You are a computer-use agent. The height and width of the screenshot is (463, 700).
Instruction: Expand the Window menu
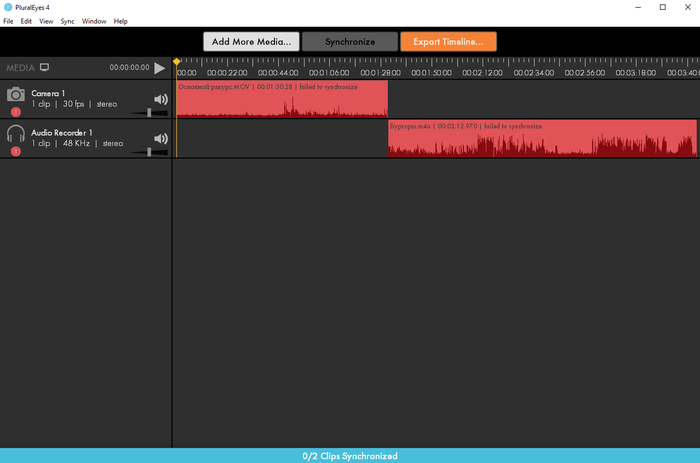(x=94, y=21)
